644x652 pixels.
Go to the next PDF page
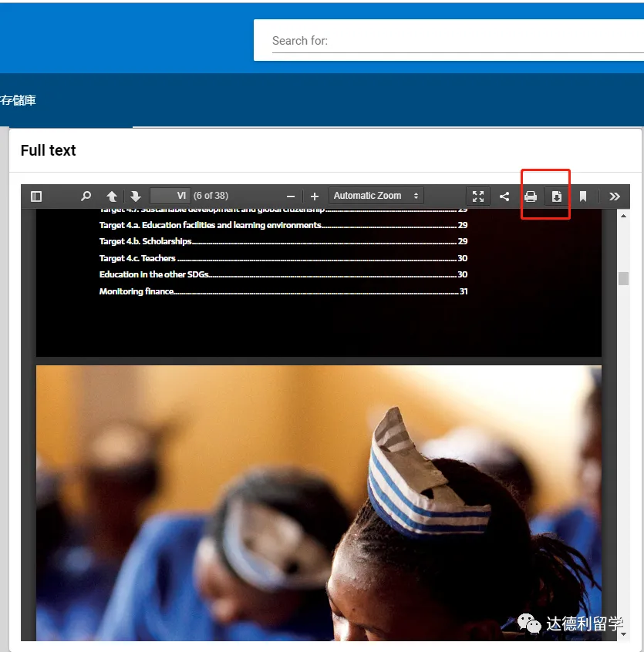point(136,196)
